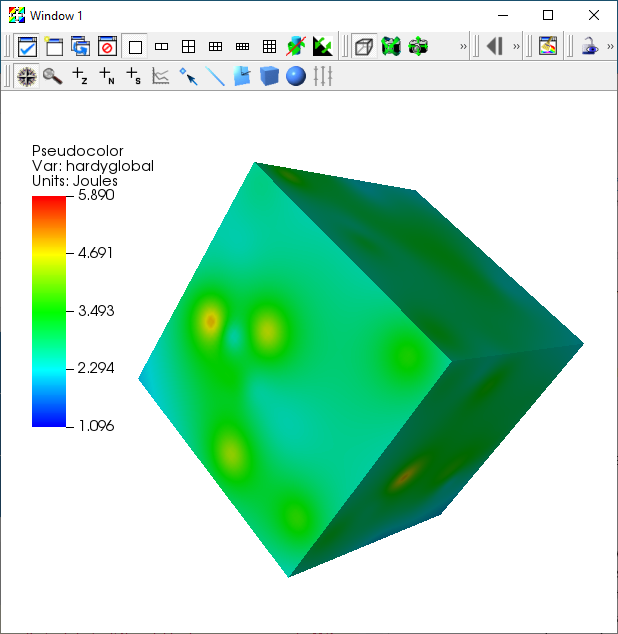Image resolution: width=618 pixels, height=634 pixels.
Task: Click the Window 1 title bar icon
Action: (17, 15)
